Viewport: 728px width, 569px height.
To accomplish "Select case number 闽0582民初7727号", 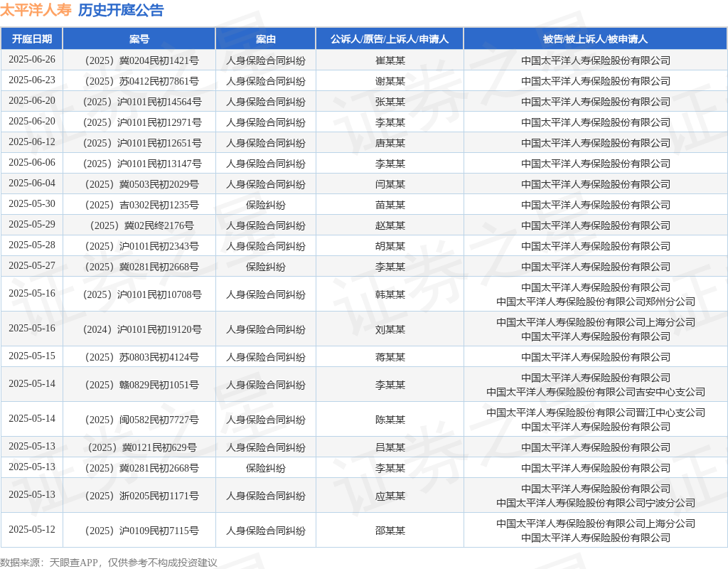I will [141, 420].
